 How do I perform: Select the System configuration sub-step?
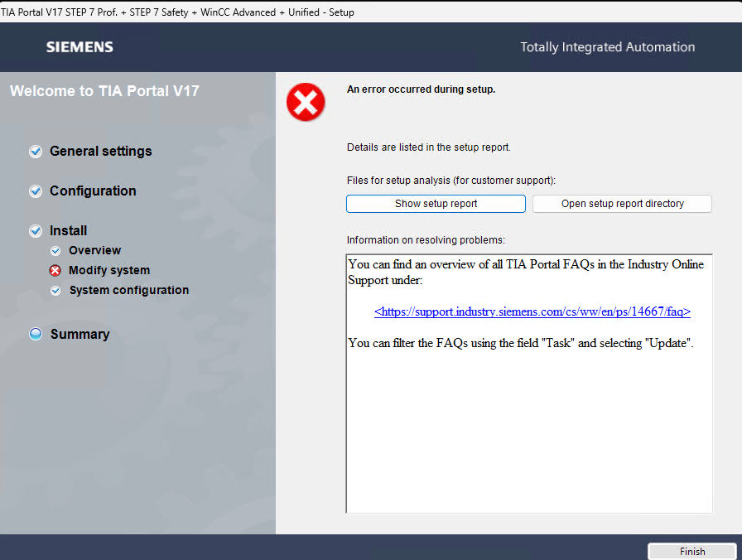click(128, 290)
